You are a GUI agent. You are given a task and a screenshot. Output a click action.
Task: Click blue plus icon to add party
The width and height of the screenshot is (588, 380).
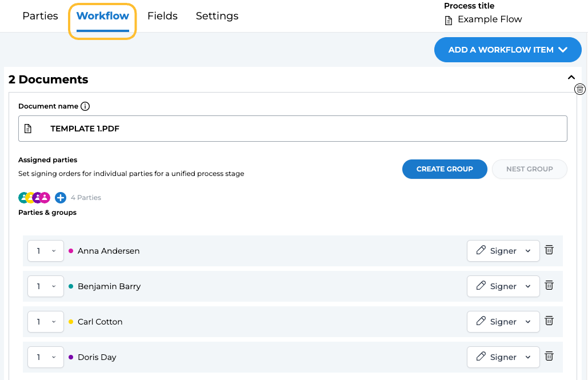pos(61,198)
